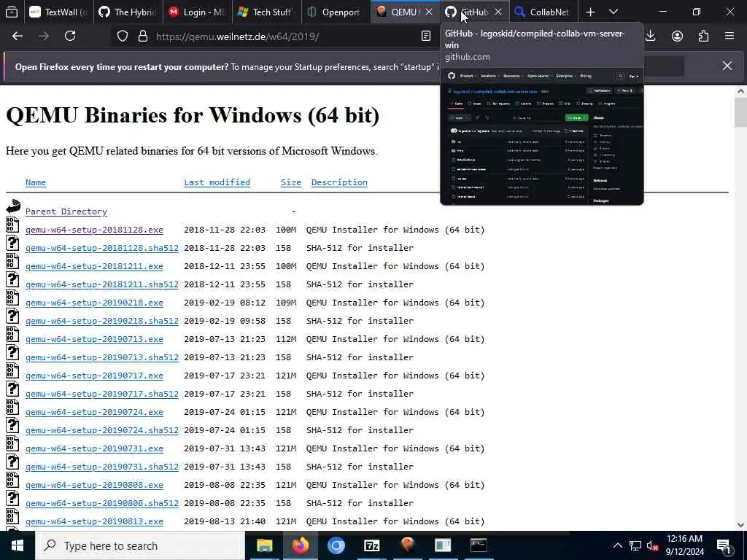The width and height of the screenshot is (747, 560).
Task: Switch to the TextWall tab
Action: 58,12
